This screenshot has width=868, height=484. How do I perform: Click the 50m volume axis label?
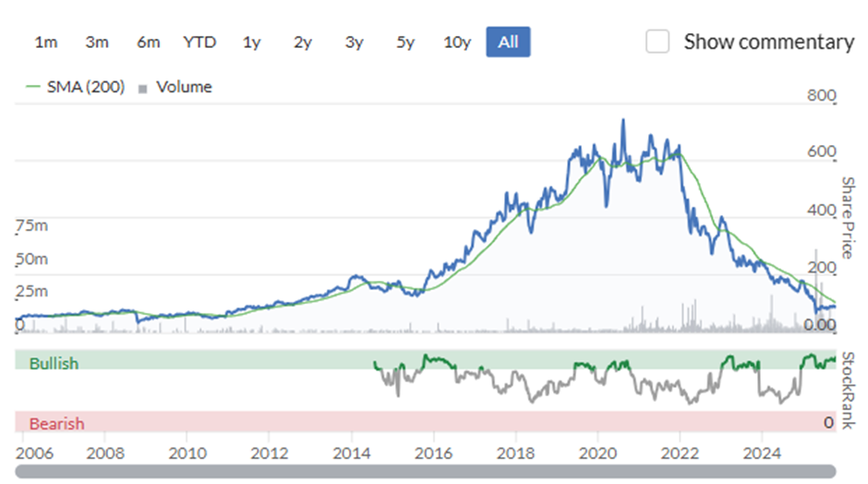[x=31, y=259]
